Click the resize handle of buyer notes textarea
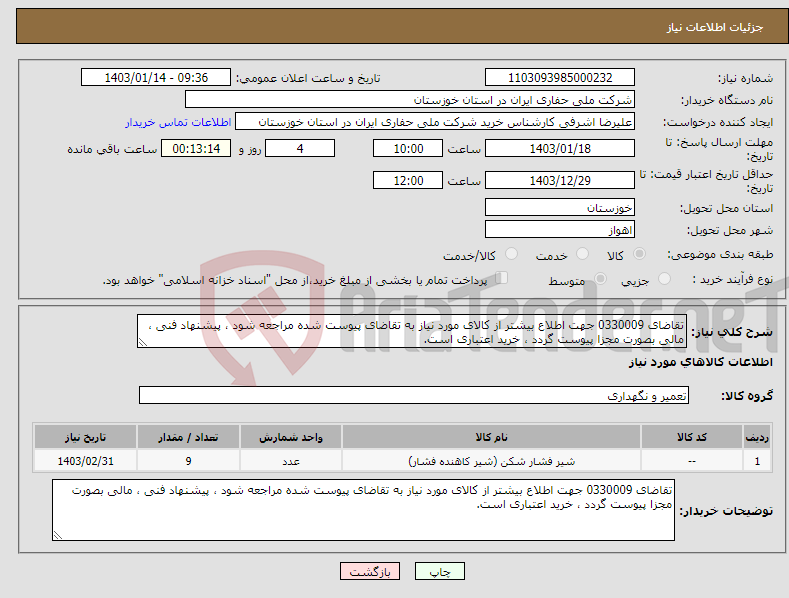The width and height of the screenshot is (789, 598). [x=58, y=536]
